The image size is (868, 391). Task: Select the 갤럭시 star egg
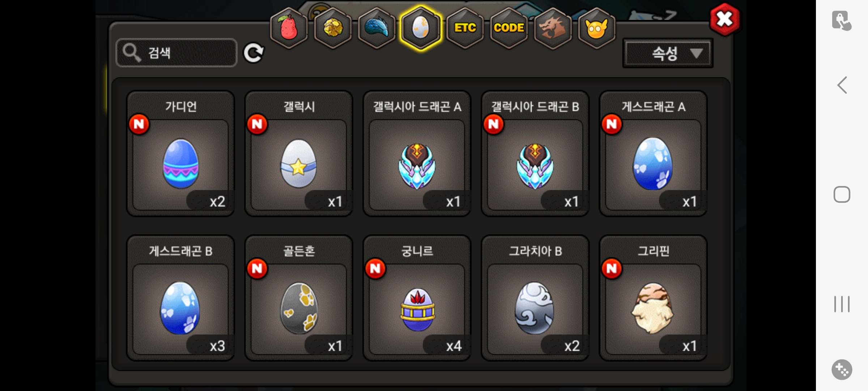click(x=299, y=154)
